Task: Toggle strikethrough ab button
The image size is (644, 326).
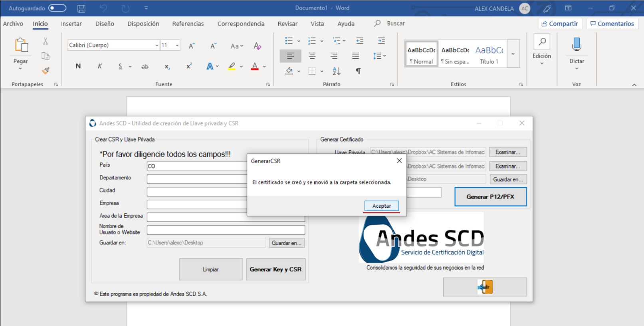Action: 145,67
